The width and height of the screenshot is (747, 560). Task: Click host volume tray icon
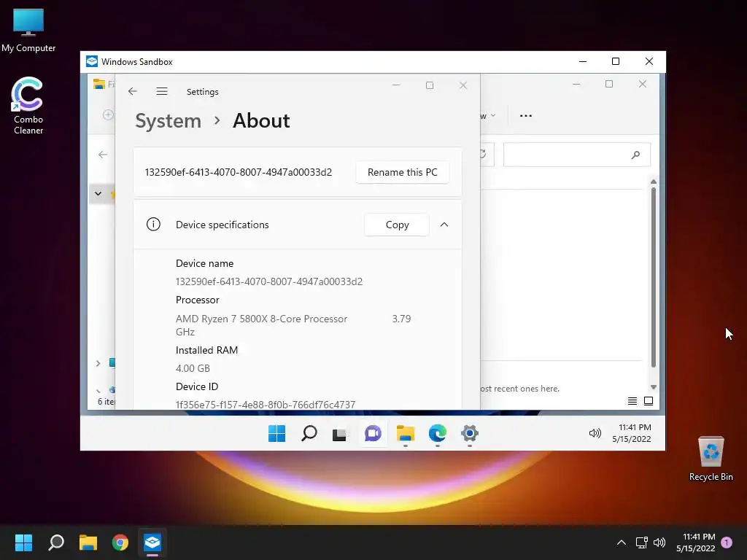click(659, 542)
